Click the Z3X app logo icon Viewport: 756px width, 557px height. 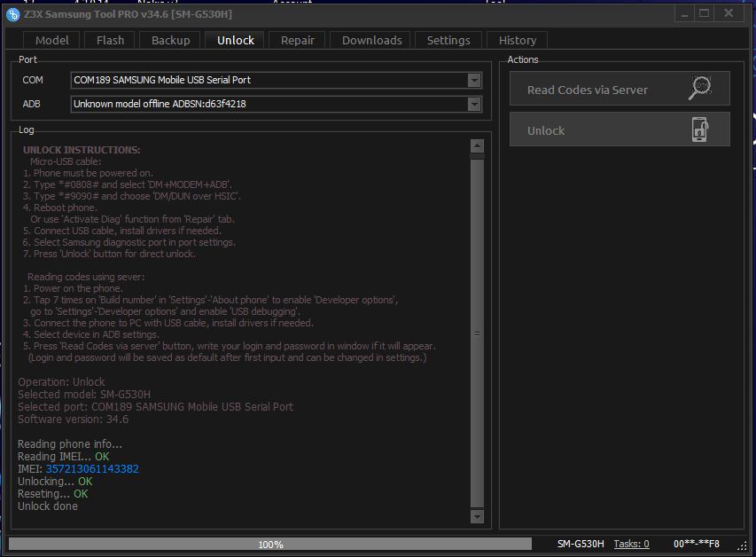click(x=13, y=14)
